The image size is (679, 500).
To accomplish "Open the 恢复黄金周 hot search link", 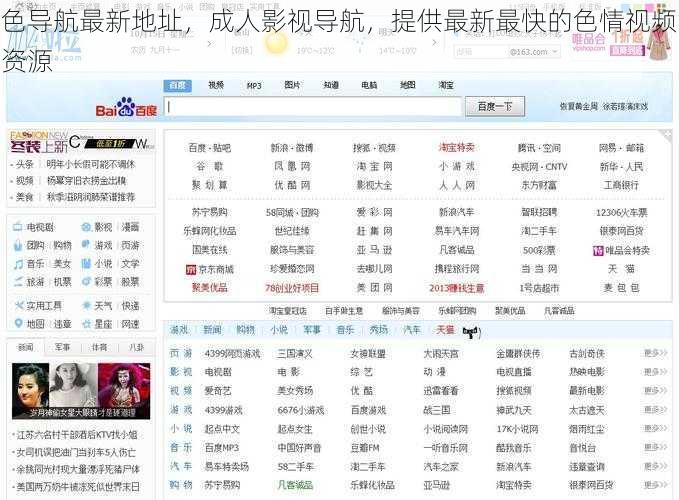I will tap(579, 106).
